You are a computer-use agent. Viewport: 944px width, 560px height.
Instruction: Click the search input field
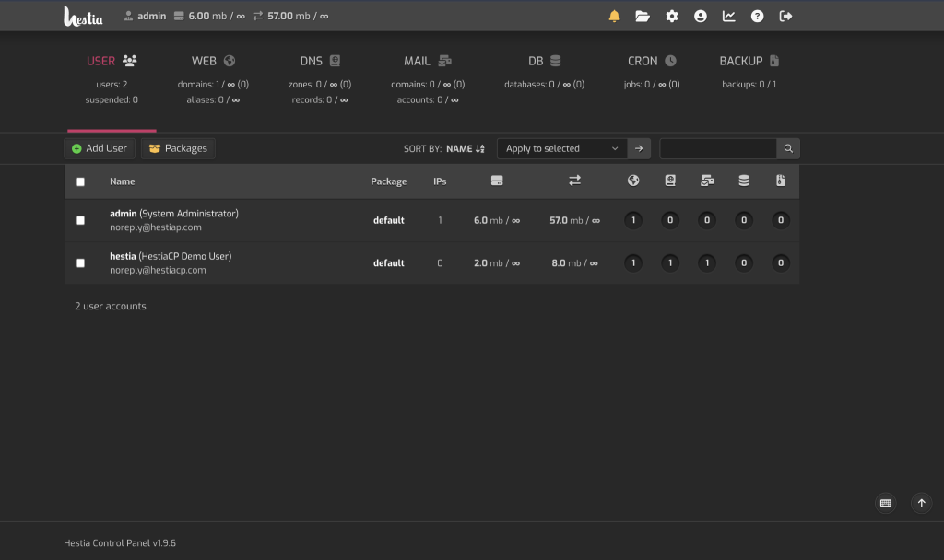tap(718, 148)
